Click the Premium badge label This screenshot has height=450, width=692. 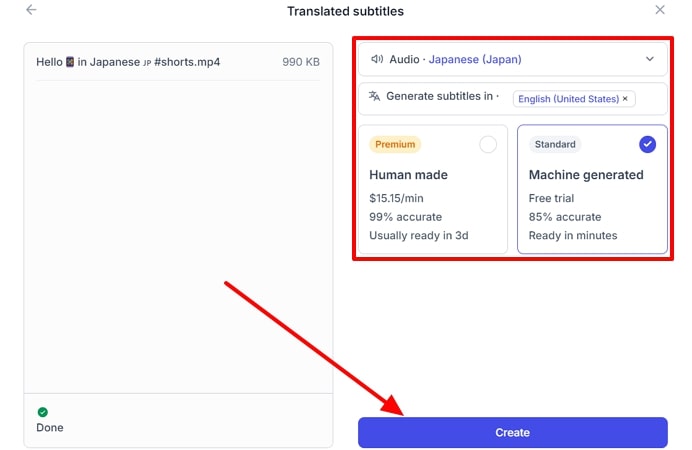coord(395,144)
